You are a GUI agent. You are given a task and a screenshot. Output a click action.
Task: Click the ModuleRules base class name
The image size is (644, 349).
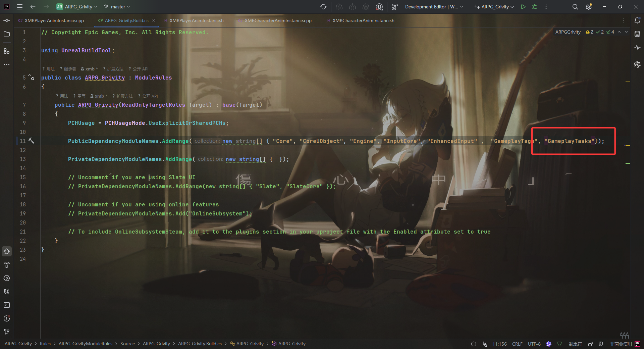click(x=153, y=78)
